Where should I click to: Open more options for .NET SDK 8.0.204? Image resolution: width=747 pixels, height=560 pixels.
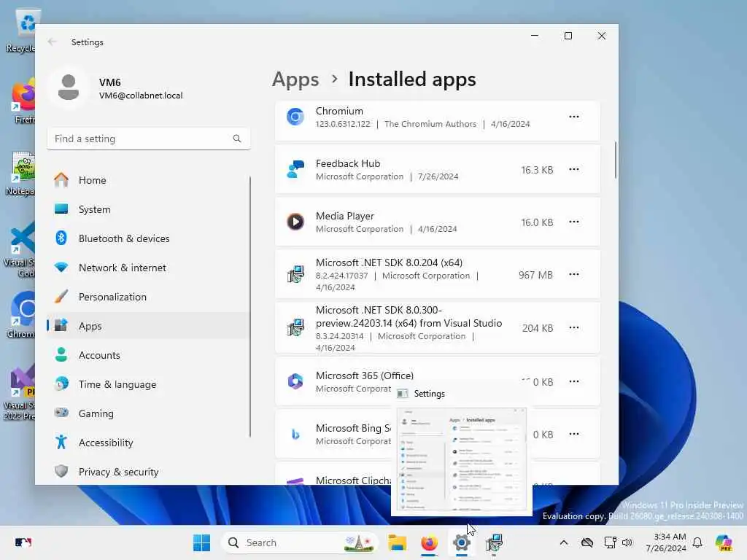pos(574,274)
